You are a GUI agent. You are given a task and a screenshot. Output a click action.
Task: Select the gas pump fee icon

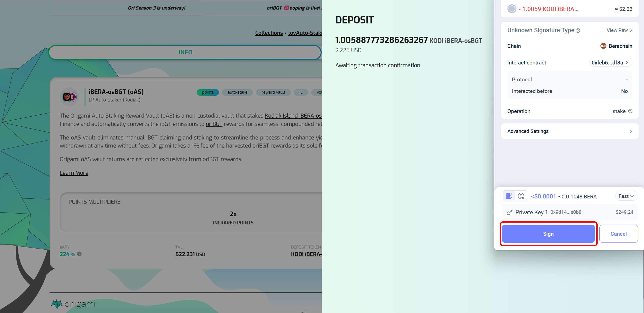pos(509,196)
